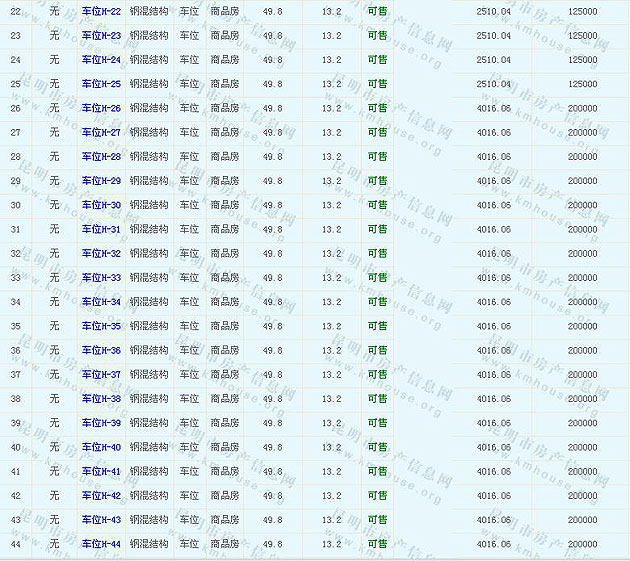The height and width of the screenshot is (561, 630).
Task: Click the 车位H-23 parking space link
Action: tap(101, 36)
